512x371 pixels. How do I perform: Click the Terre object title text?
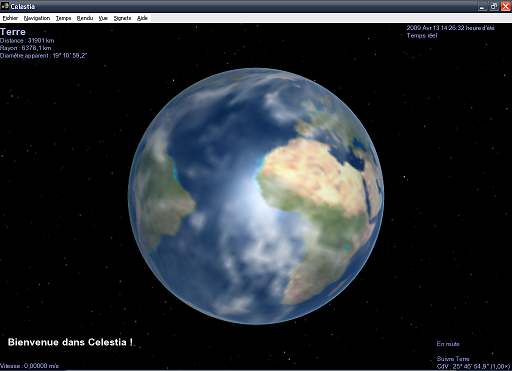[13, 32]
